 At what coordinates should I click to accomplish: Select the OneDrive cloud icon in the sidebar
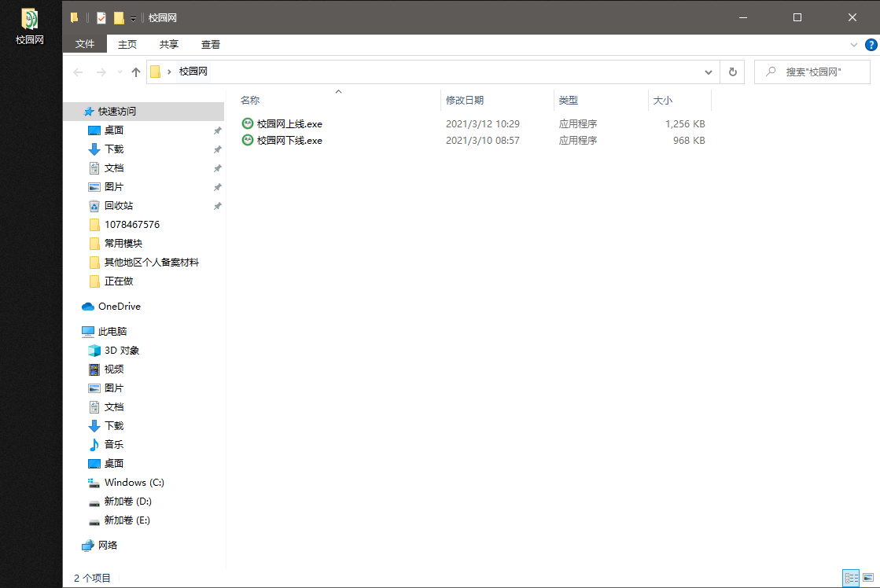coord(88,307)
